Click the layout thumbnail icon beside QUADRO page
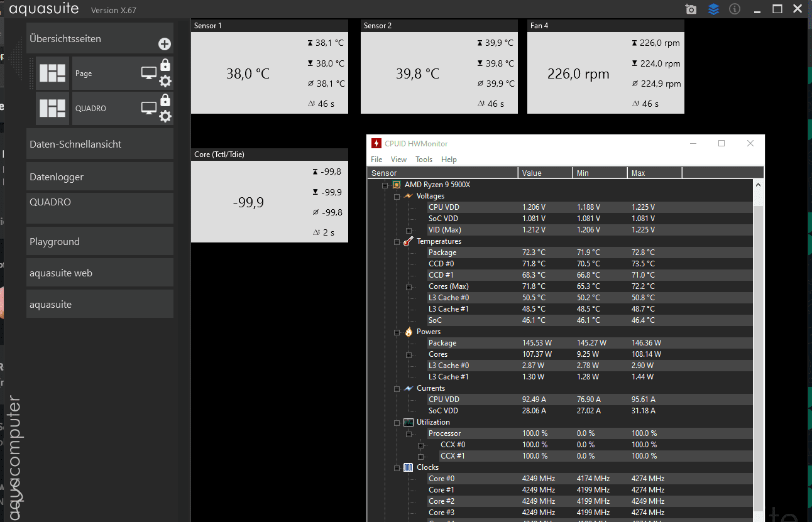This screenshot has height=522, width=812. coord(52,108)
